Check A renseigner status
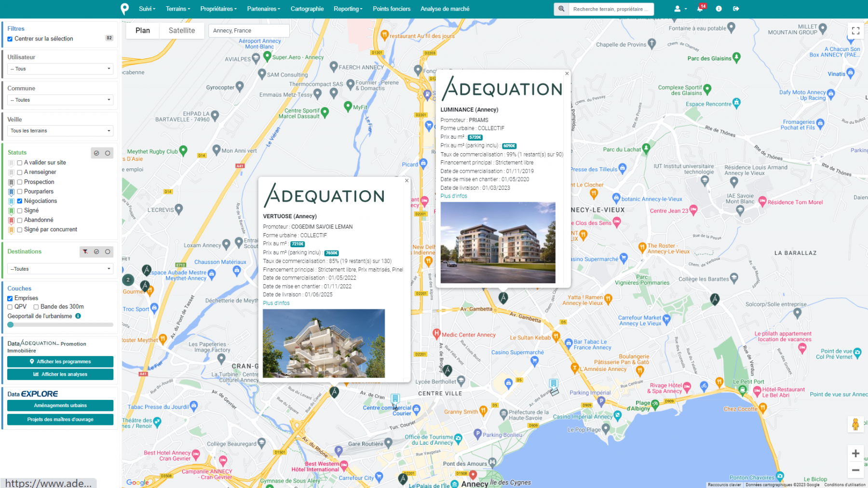The image size is (868, 488). pos(20,172)
